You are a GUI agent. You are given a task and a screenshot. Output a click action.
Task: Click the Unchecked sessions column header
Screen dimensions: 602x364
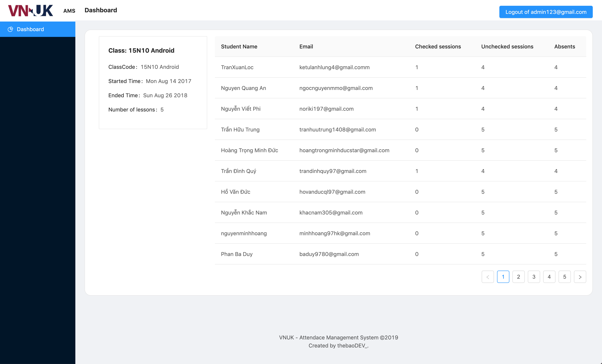tap(507, 47)
